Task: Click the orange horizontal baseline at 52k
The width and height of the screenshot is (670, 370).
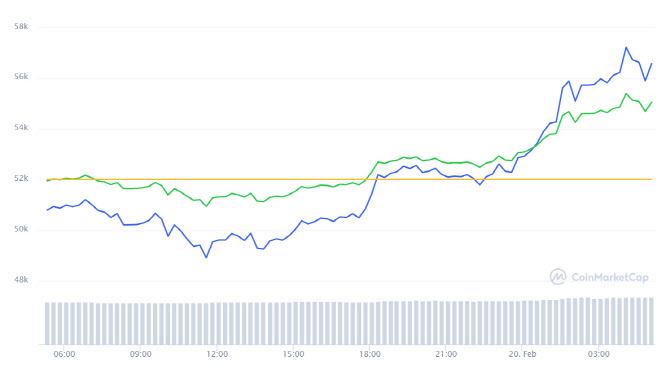Action: coord(350,179)
